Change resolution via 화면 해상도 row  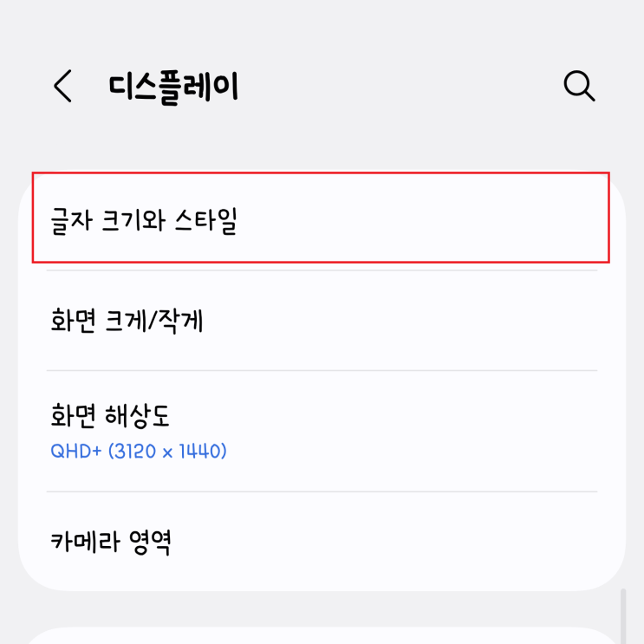(322, 431)
